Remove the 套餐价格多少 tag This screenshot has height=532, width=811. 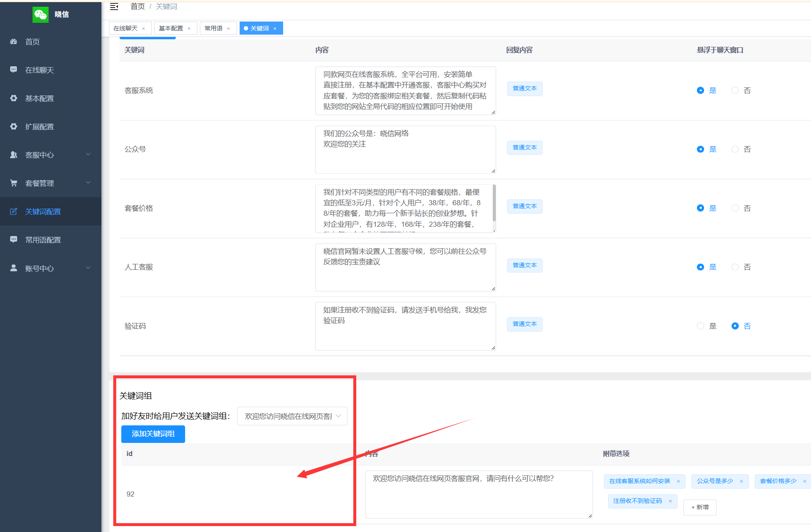point(805,481)
